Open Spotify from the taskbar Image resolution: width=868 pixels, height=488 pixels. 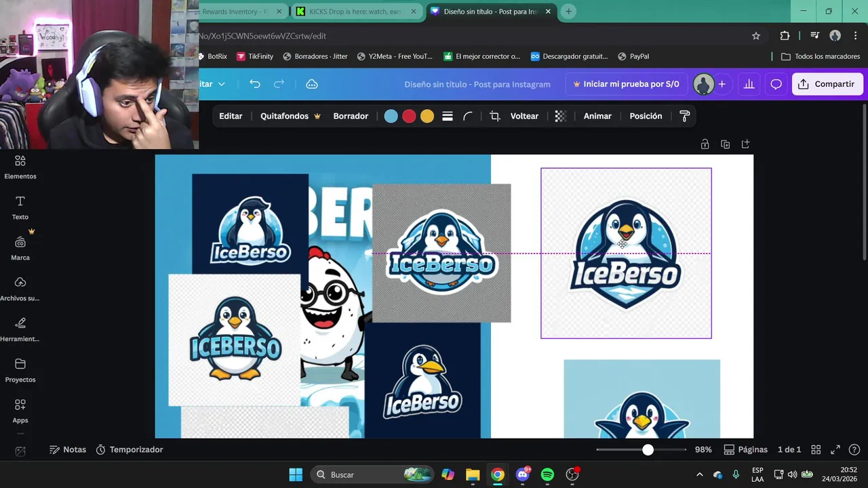547,474
